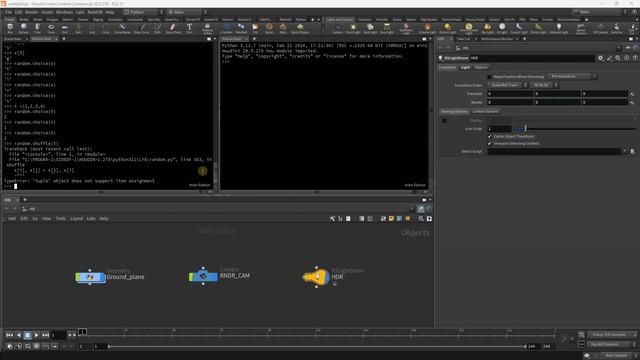Select the Sphere shelf tool

24,28
